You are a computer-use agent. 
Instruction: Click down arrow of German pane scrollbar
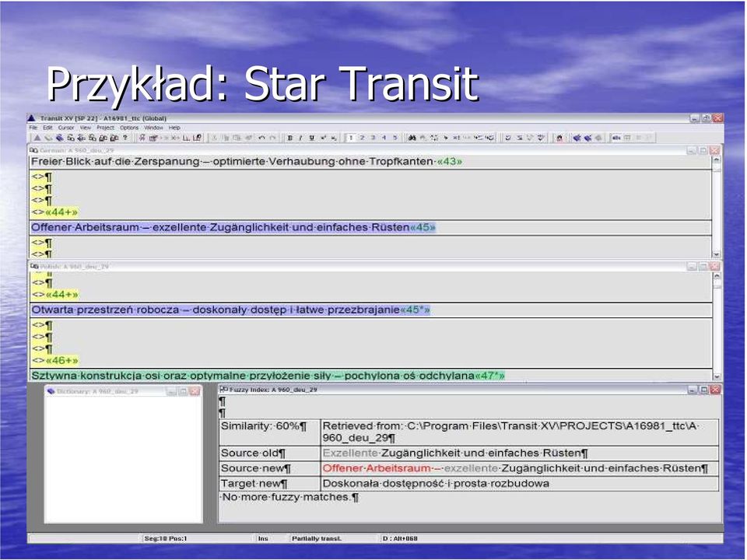716,254
